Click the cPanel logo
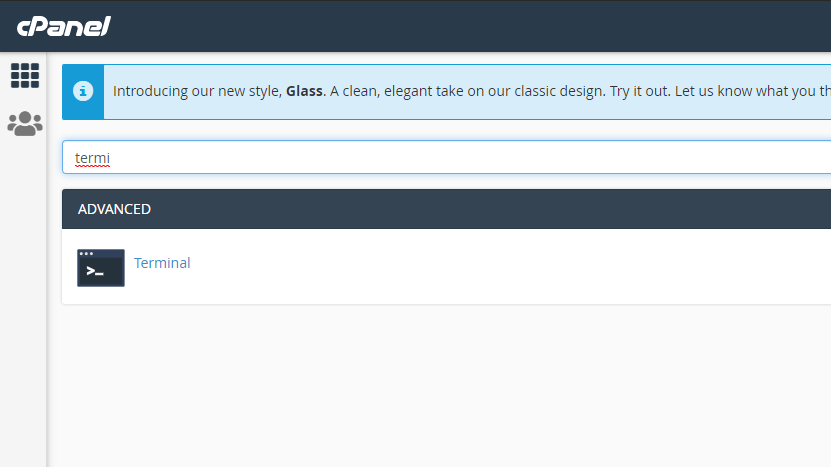Image resolution: width=831 pixels, height=467 pixels. point(63,26)
